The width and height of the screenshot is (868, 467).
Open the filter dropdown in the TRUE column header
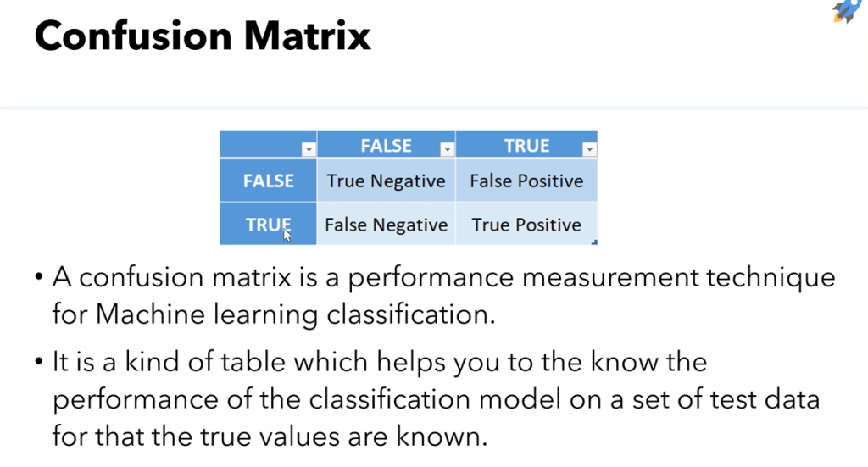588,150
